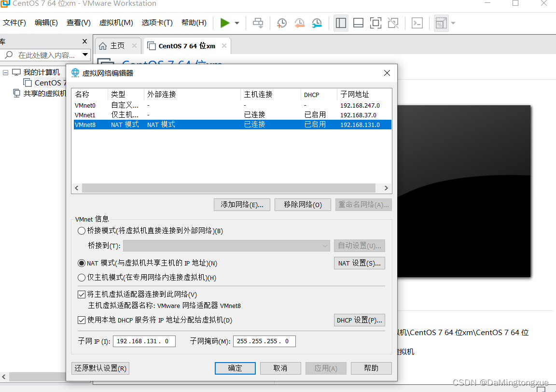Screen dimensions: 556x392
Task: Open the console view icon
Action: tap(417, 23)
